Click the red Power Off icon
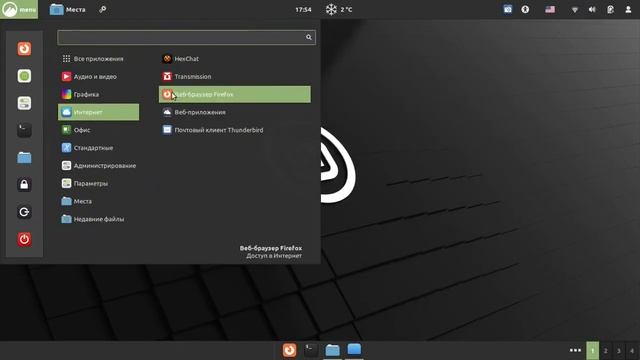640x360 pixels. [x=24, y=239]
